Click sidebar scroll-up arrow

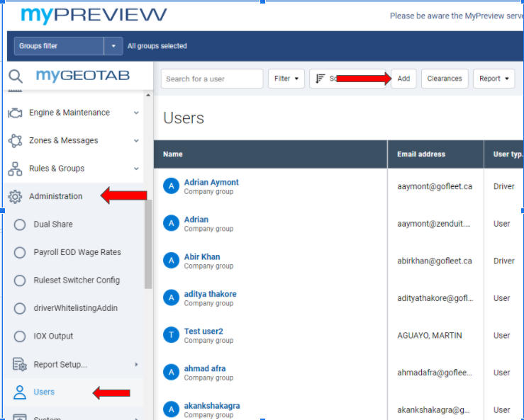(x=148, y=96)
